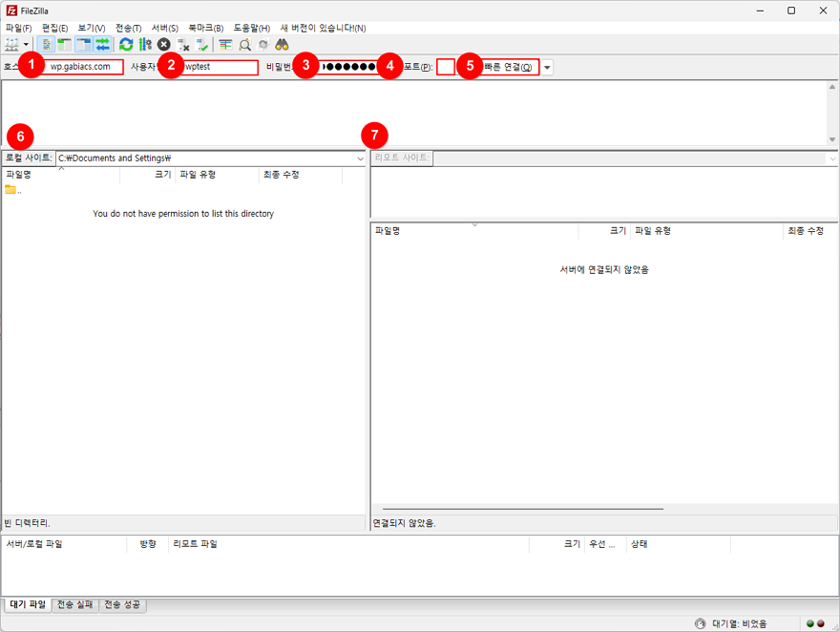840x632 pixels.
Task: Toggle transfer queue display icon
Action: pos(102,45)
